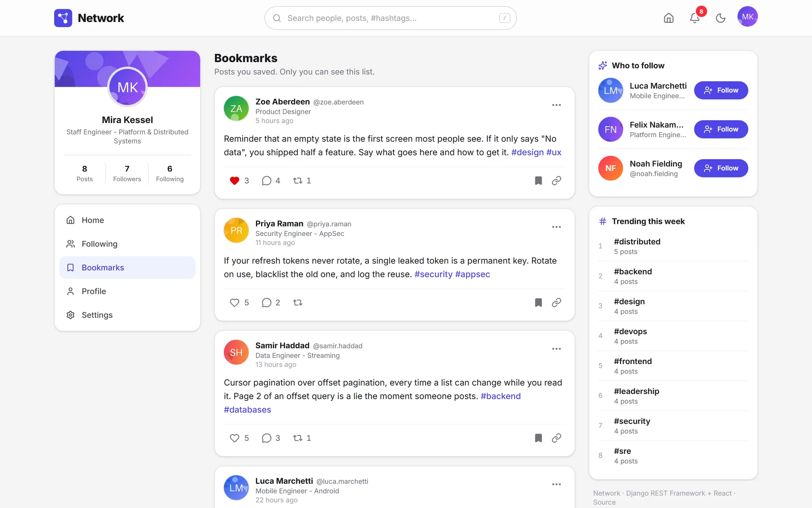812x508 pixels.
Task: Open more options on Luca Marchetti's post
Action: click(x=557, y=484)
